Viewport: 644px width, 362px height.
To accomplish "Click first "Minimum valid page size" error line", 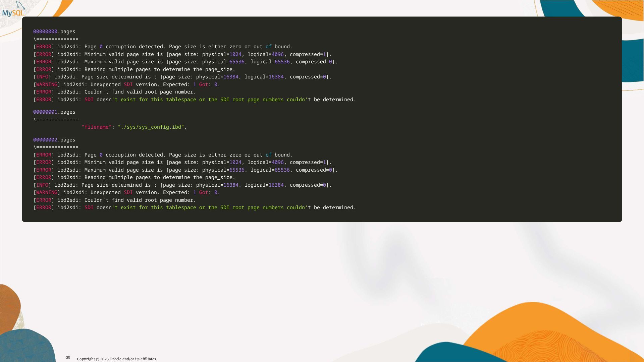I will click(x=182, y=54).
